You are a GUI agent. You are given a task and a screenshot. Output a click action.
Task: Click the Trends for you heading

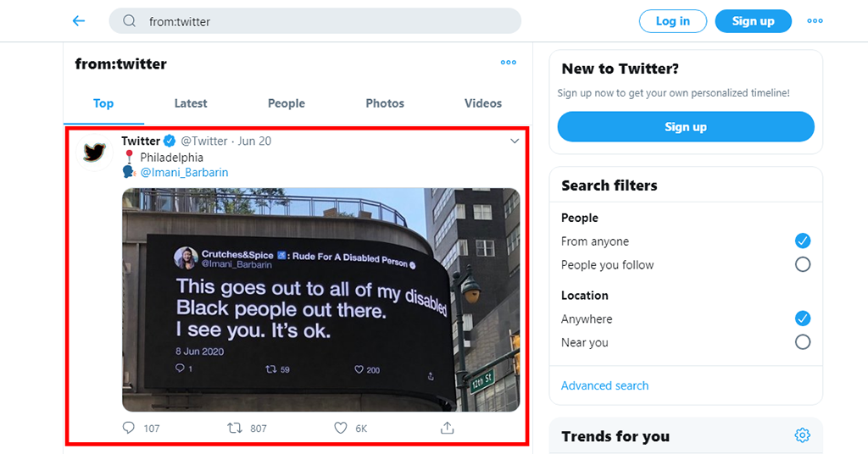pyautogui.click(x=615, y=436)
